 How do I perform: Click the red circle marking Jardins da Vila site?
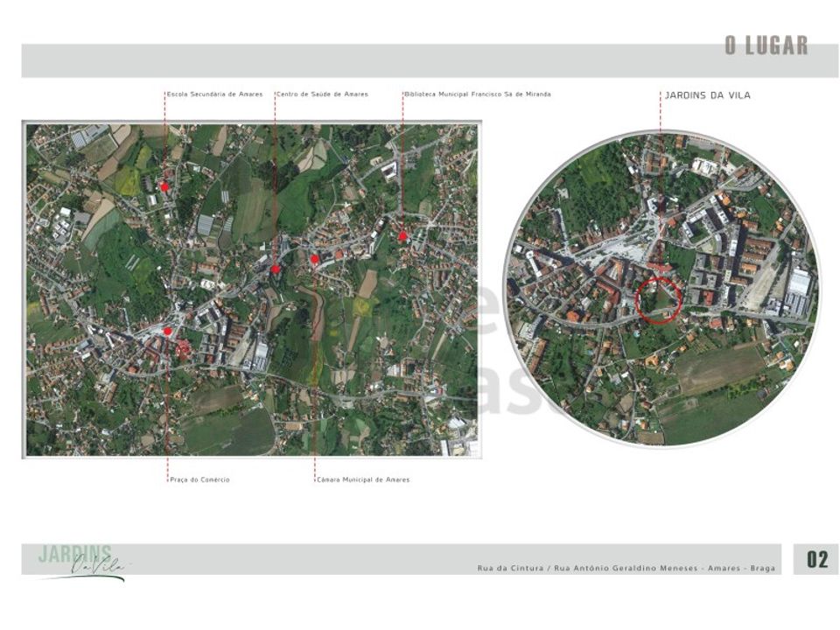click(x=658, y=300)
